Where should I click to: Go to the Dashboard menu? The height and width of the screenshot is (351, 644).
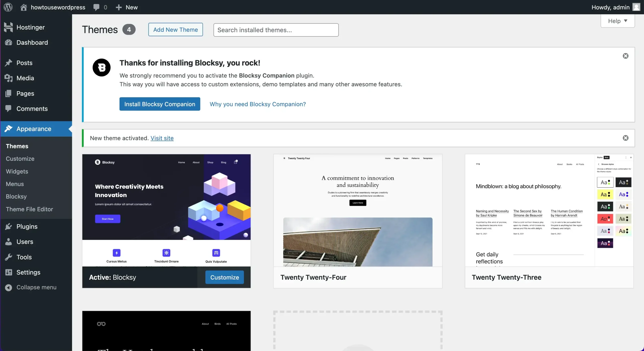pyautogui.click(x=36, y=42)
